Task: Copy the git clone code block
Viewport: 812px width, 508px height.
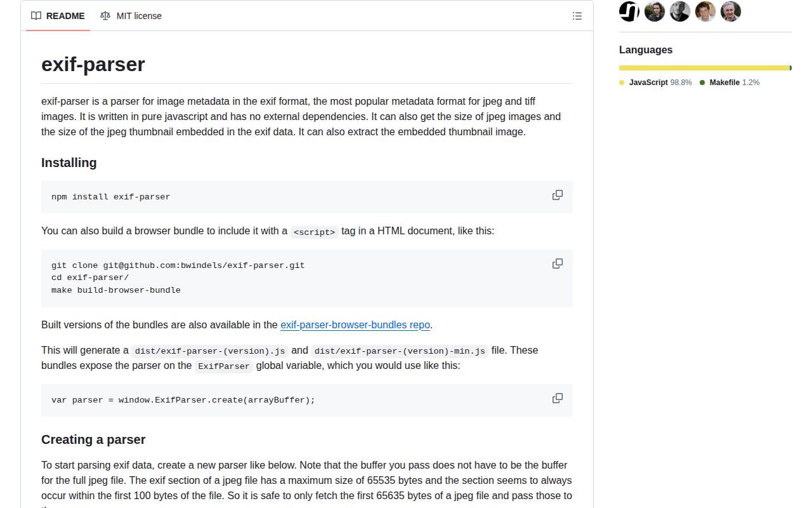Action: 558,264
